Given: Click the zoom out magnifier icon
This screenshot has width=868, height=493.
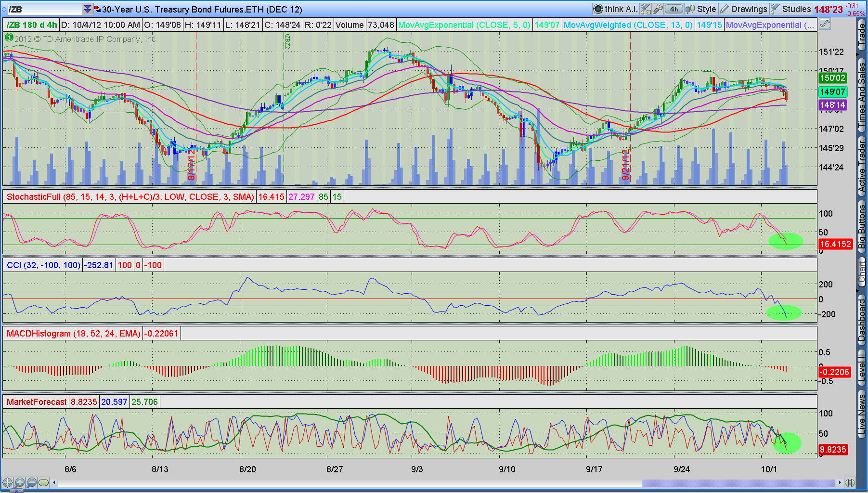Looking at the screenshot, I should tap(32, 482).
